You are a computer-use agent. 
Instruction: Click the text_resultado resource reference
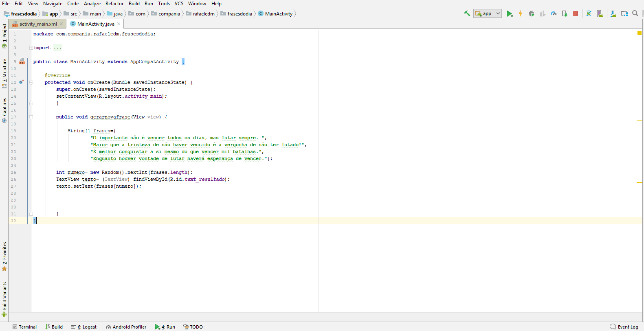click(205, 179)
